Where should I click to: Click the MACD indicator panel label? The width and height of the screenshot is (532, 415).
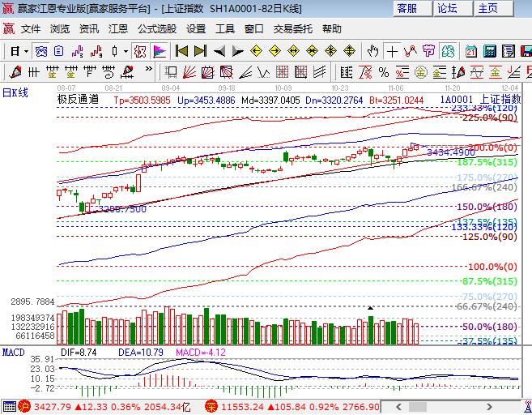pos(13,353)
